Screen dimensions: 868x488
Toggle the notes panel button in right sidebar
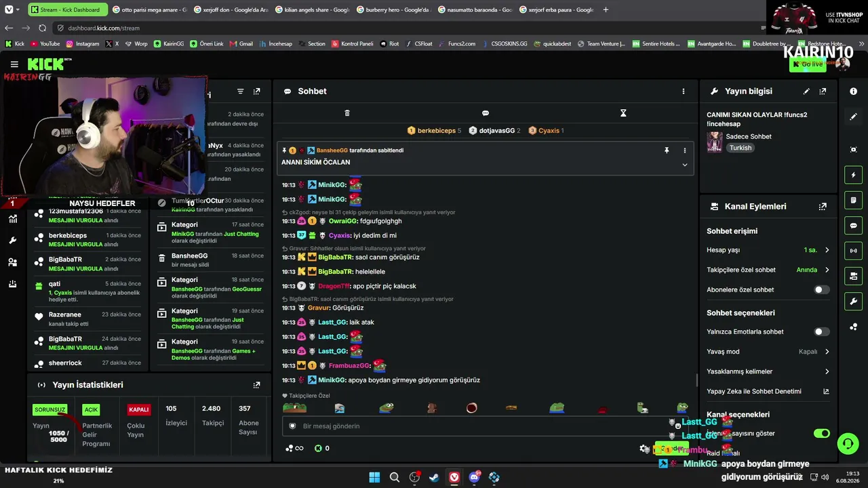[853, 201]
